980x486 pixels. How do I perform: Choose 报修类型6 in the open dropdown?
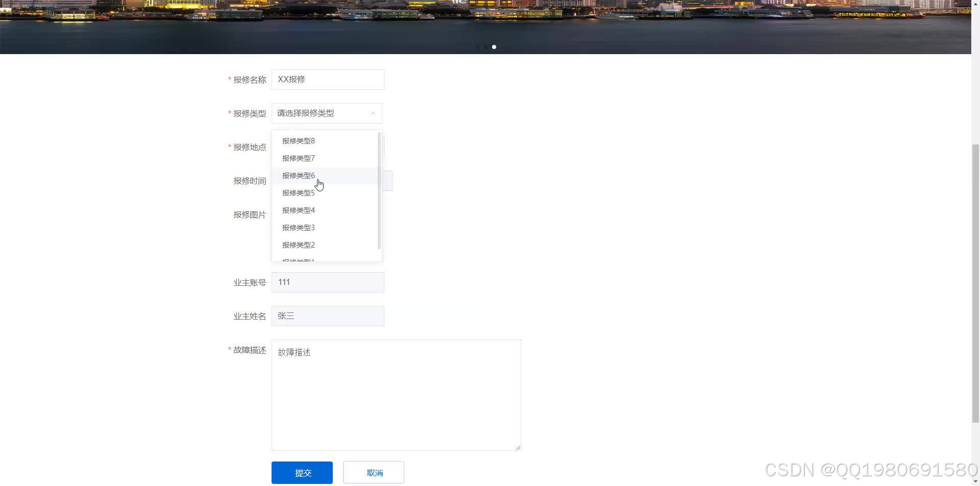click(299, 175)
